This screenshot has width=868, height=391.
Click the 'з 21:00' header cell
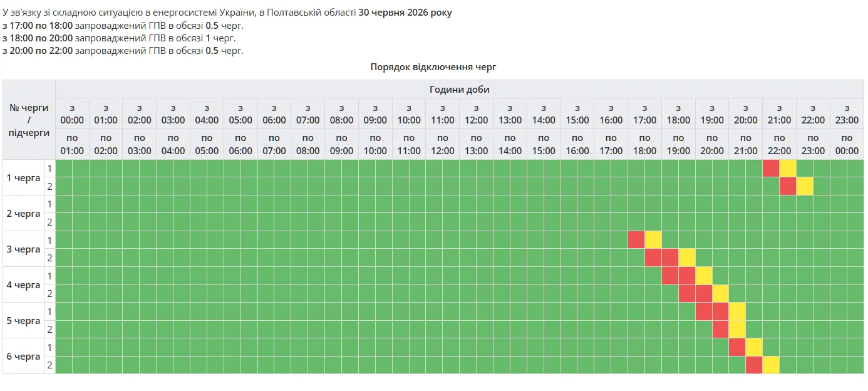pyautogui.click(x=779, y=113)
